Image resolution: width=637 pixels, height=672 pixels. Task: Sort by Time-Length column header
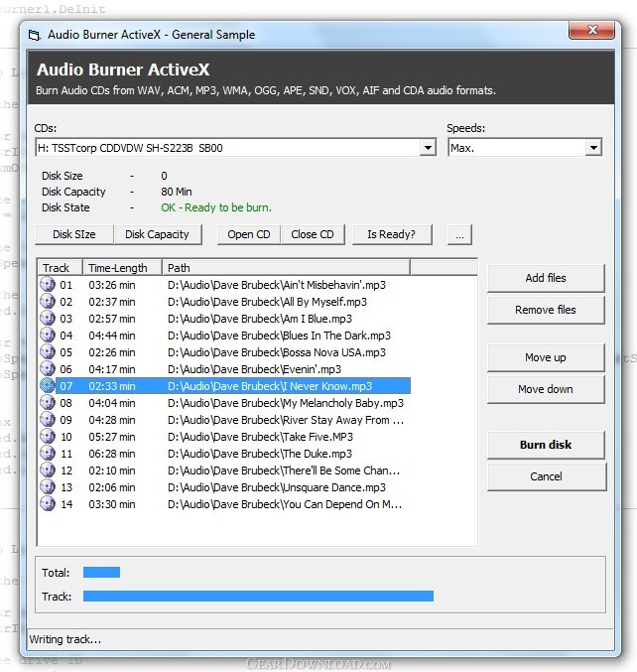122,268
